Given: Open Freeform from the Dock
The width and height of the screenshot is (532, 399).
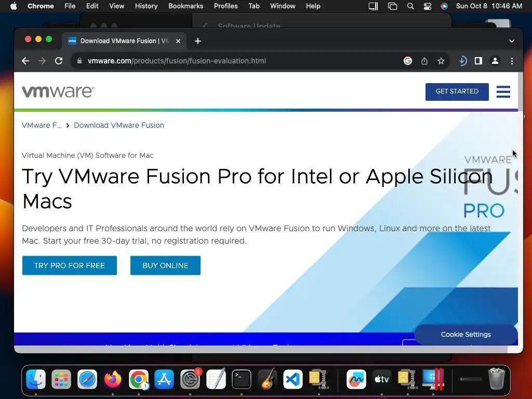Looking at the screenshot, I should pyautogui.click(x=356, y=379).
